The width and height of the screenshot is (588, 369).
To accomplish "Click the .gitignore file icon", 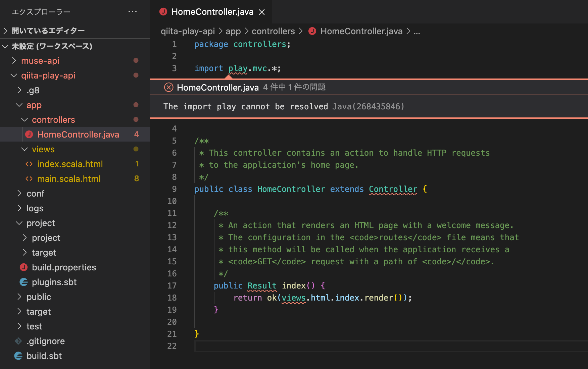I will [x=18, y=341].
